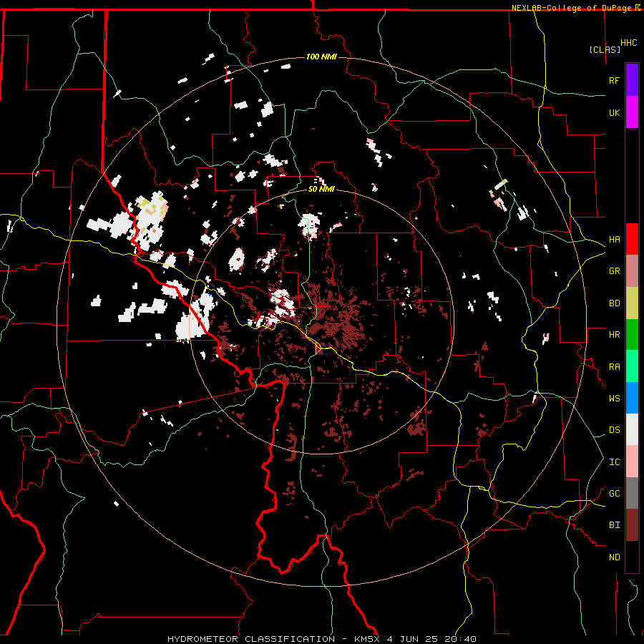
Task: Click the BI legend label
Action: (614, 525)
